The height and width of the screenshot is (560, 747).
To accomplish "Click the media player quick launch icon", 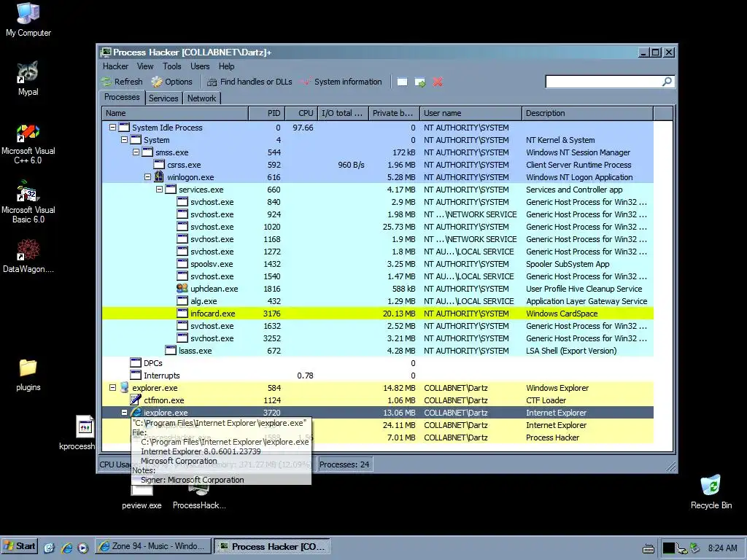I will click(83, 547).
